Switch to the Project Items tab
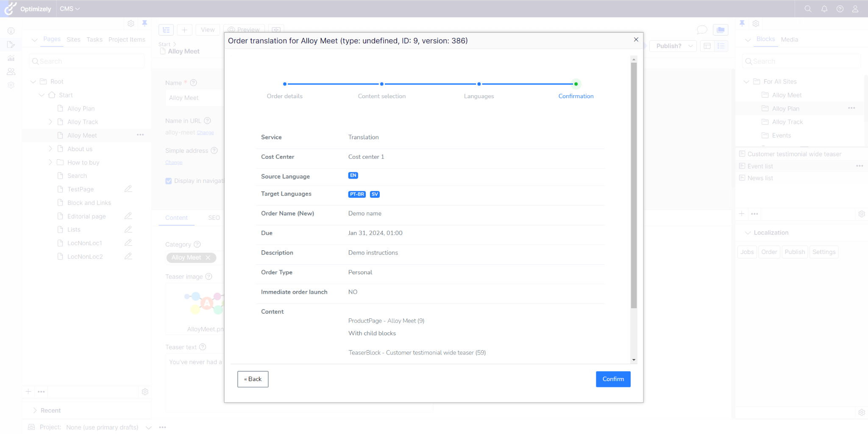 127,39
